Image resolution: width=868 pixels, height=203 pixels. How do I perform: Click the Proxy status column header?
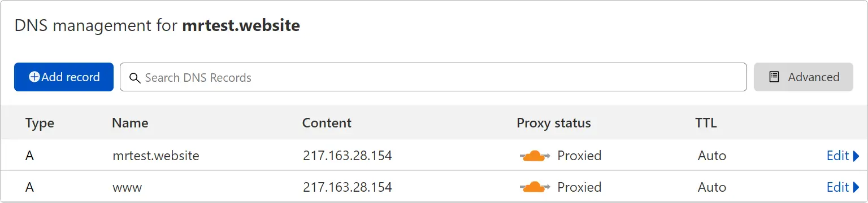554,123
